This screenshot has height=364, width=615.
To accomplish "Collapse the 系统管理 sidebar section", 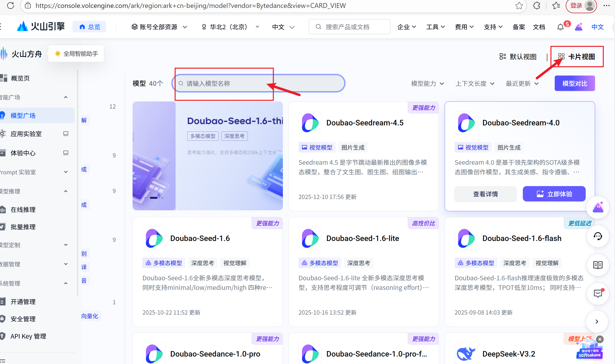I will click(x=66, y=283).
